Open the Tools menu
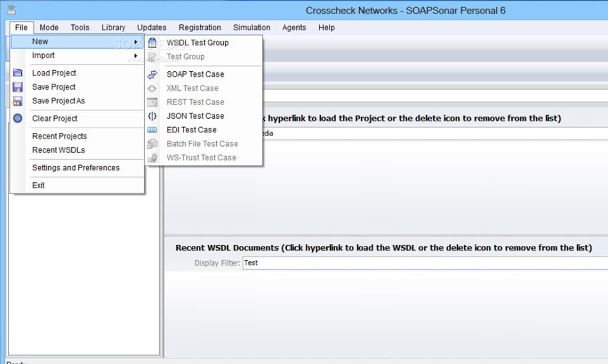This screenshot has height=364, width=608. tap(80, 27)
